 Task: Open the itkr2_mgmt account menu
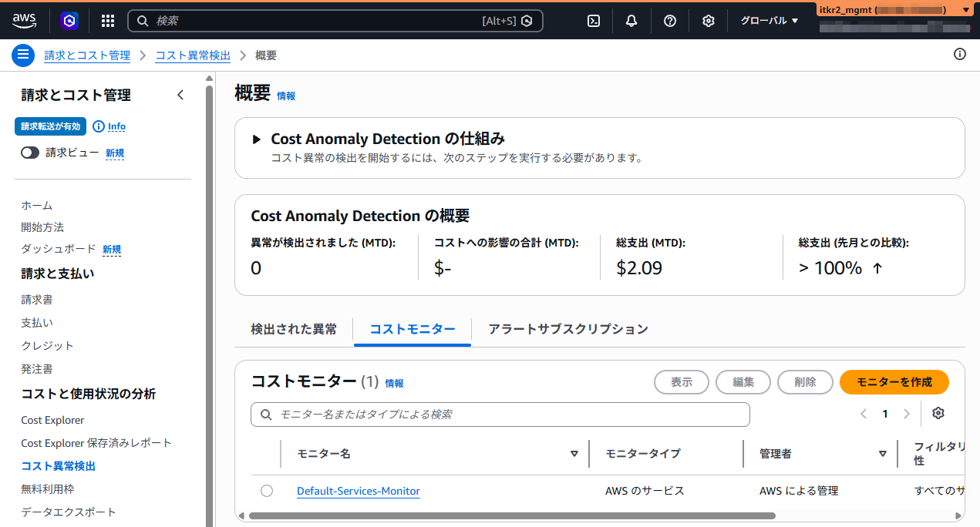[894, 9]
